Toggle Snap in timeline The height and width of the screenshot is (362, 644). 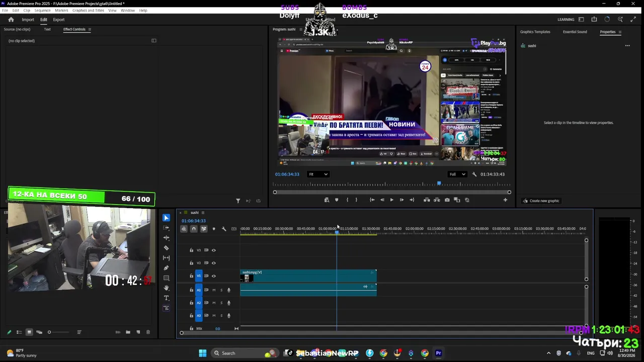tap(194, 229)
